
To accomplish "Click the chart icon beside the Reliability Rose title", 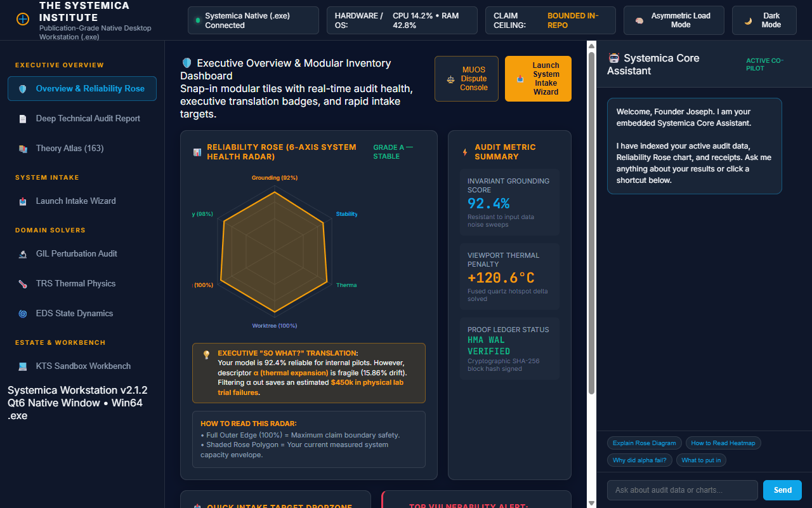I will coord(197,152).
